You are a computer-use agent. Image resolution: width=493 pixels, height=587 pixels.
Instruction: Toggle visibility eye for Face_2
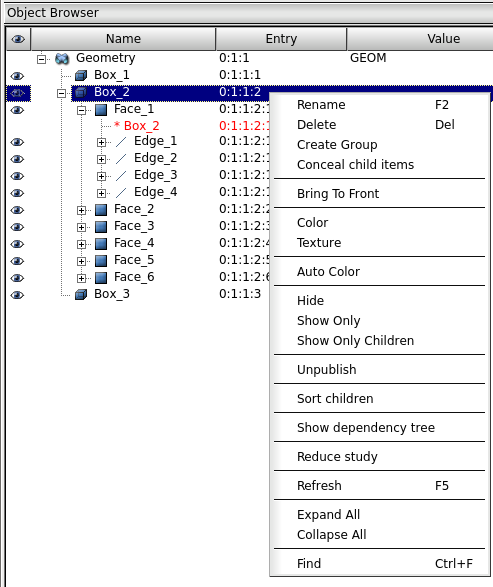click(x=17, y=210)
